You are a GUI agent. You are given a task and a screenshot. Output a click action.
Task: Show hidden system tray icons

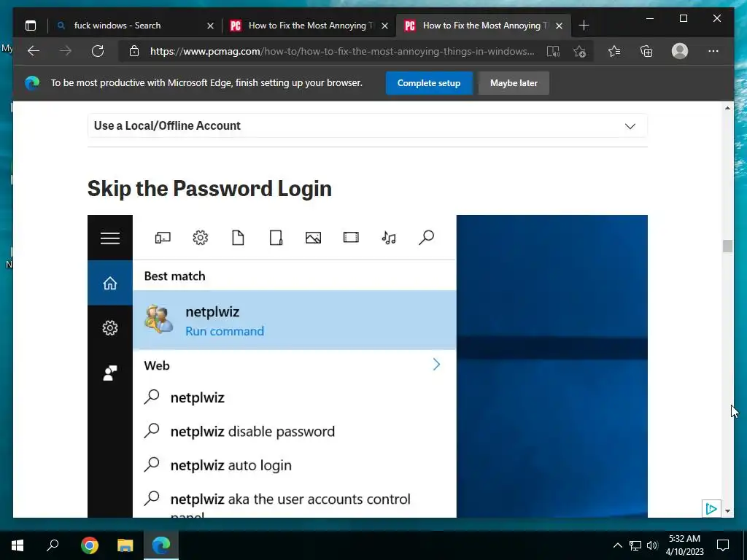coord(617,545)
